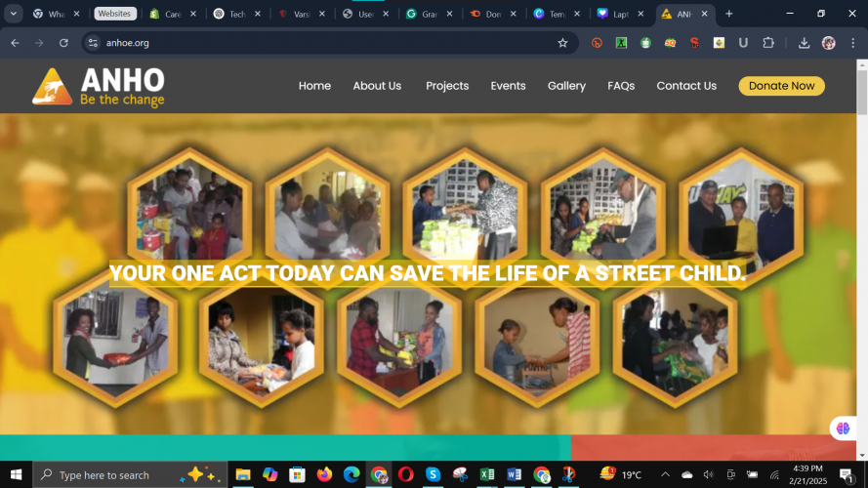
Task: Open Copilot from the taskbar
Action: click(x=270, y=474)
